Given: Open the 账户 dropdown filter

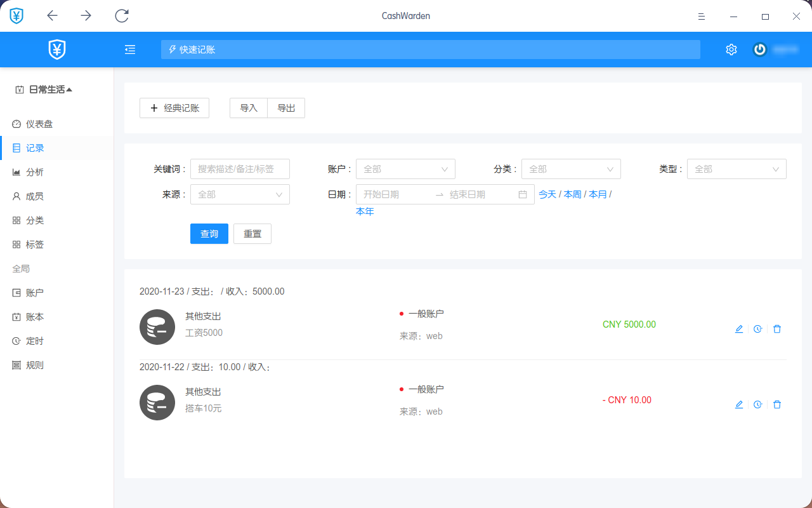Looking at the screenshot, I should pos(405,169).
